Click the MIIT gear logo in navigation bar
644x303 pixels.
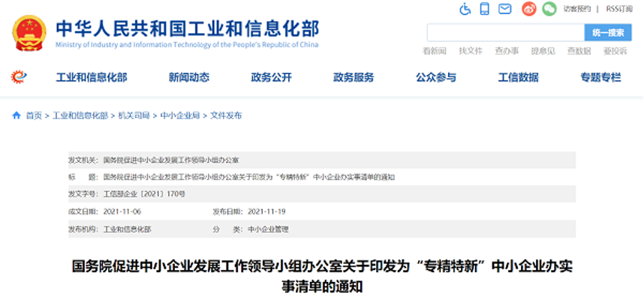point(19,77)
